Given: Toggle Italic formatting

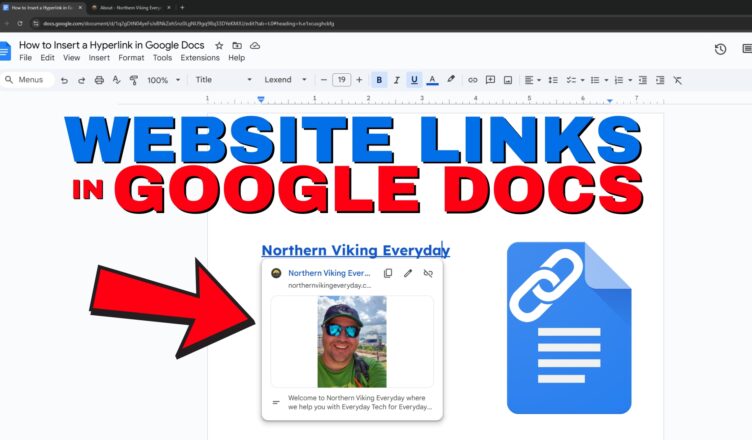Looking at the screenshot, I should coord(397,80).
